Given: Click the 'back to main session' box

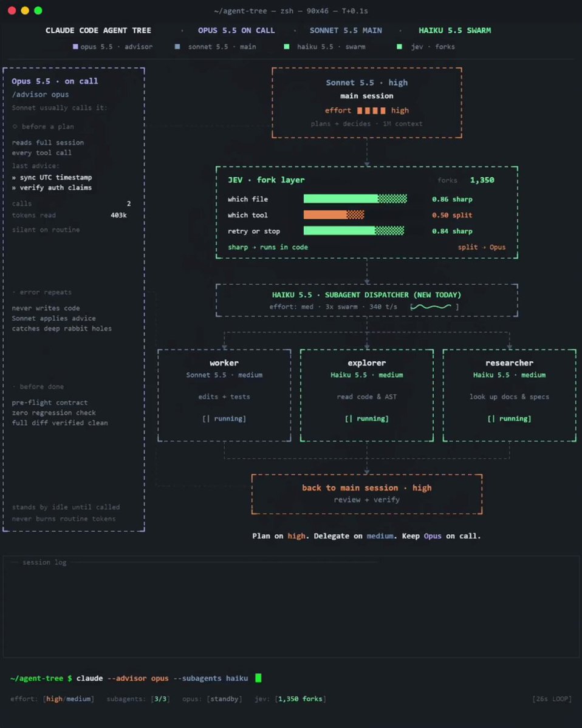Looking at the screenshot, I should click(x=367, y=494).
